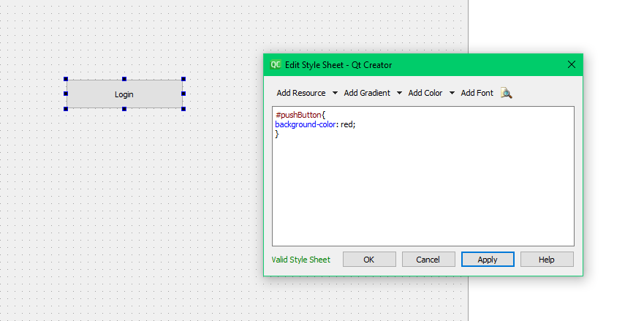Click the #pushButton selector text

(x=298, y=115)
